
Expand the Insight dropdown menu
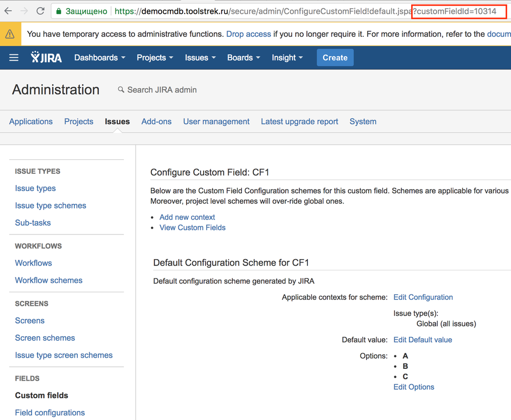(x=287, y=58)
